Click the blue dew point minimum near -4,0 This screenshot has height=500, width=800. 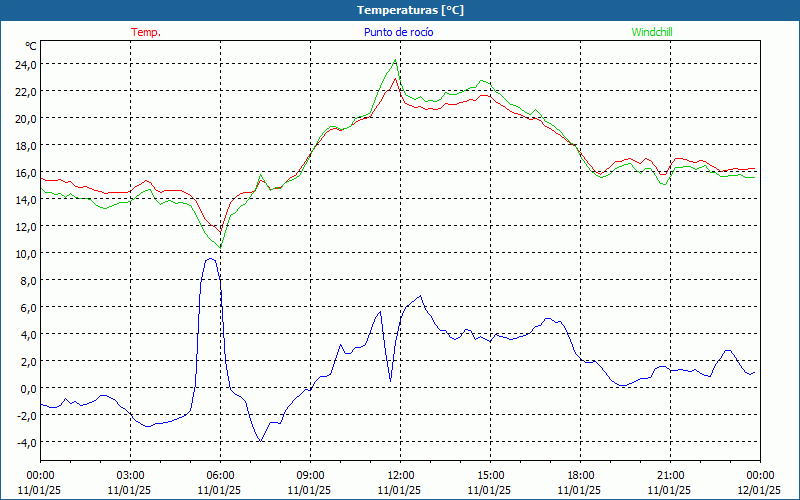click(260, 440)
